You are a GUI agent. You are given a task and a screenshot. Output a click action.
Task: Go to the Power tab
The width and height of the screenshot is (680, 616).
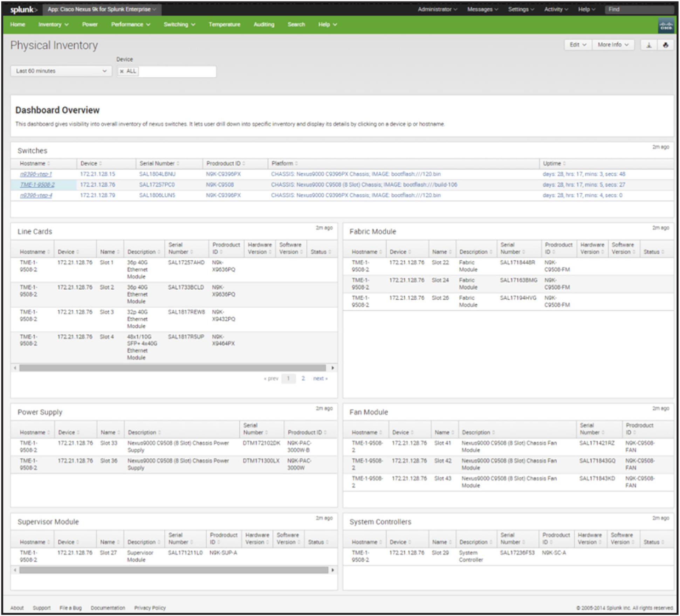(90, 25)
